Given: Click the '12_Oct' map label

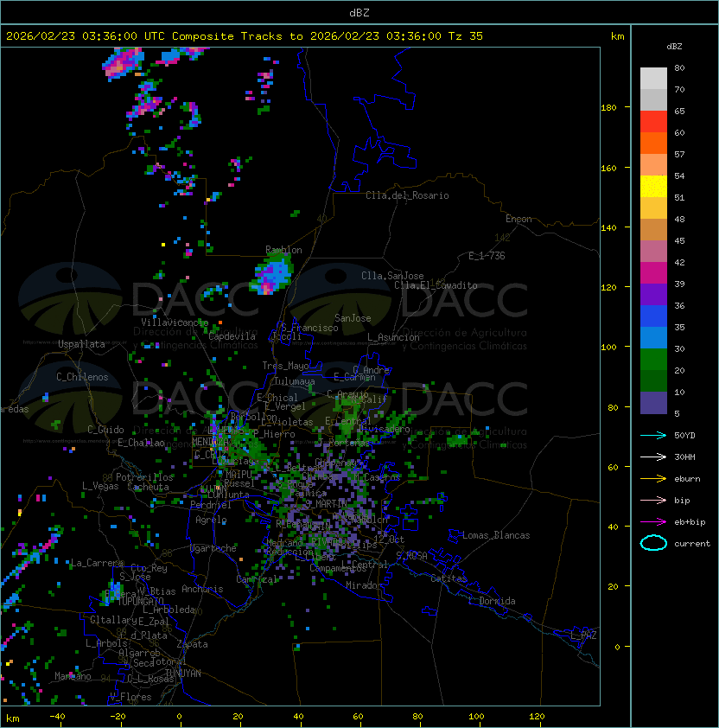Looking at the screenshot, I should 389,540.
